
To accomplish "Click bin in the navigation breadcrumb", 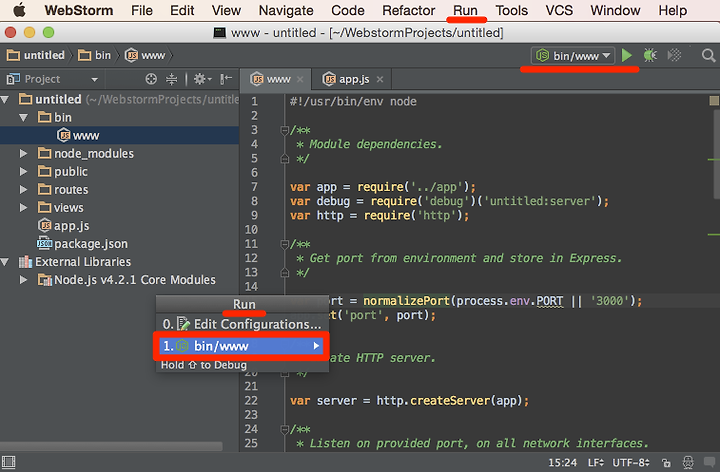I will click(95, 56).
